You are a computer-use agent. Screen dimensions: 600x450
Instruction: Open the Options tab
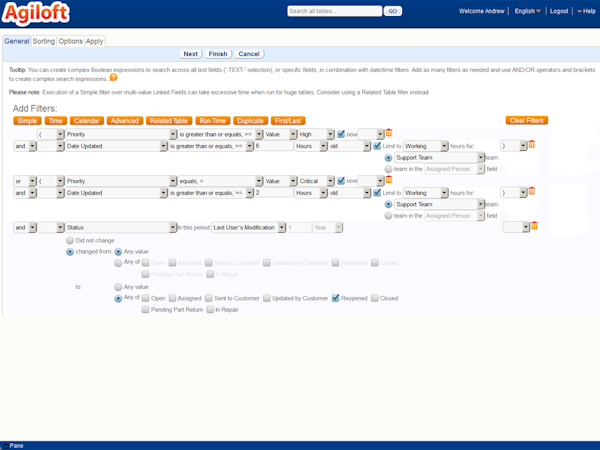coord(70,41)
